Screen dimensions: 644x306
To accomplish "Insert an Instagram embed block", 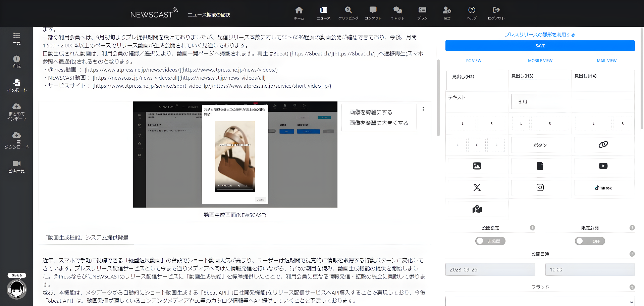I will pos(540,187).
